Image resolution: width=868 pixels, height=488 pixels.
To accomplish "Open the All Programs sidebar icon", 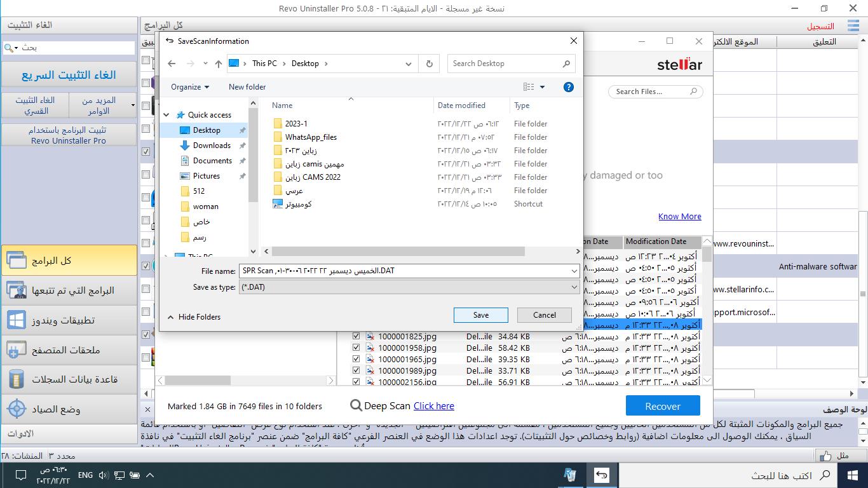I will point(17,261).
